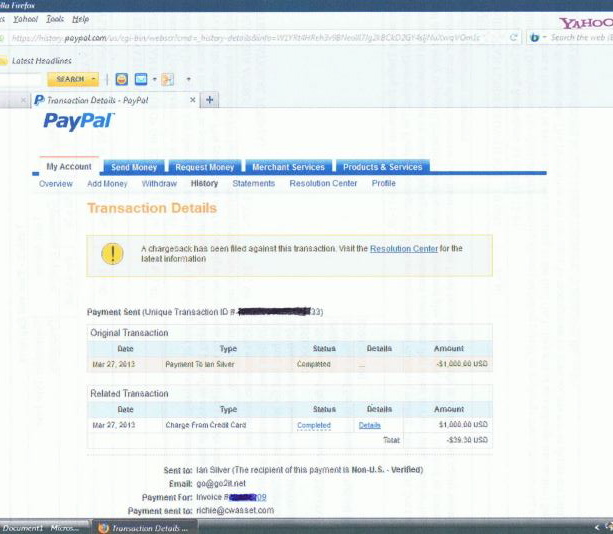Select the Transaction Details - PayPal tab
This screenshot has width=613, height=534.
tap(115, 100)
